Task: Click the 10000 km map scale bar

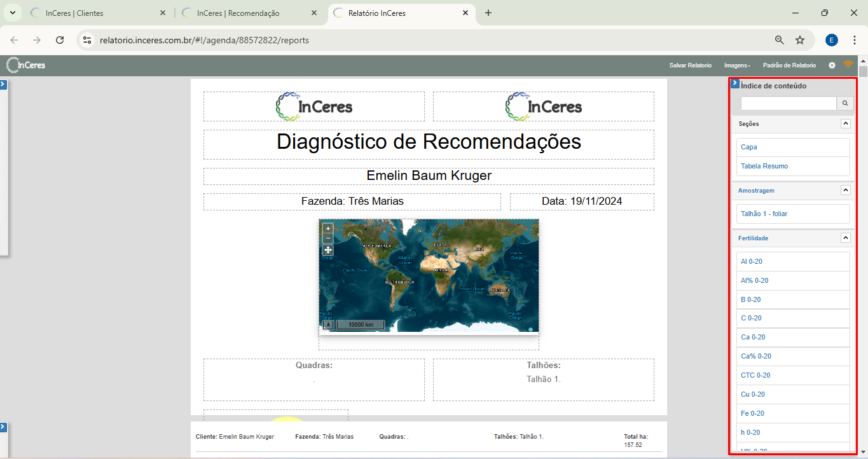Action: [360, 324]
